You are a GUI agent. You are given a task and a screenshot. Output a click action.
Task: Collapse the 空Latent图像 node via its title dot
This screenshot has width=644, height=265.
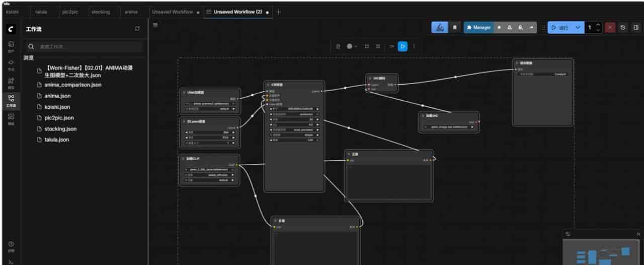[184, 121]
